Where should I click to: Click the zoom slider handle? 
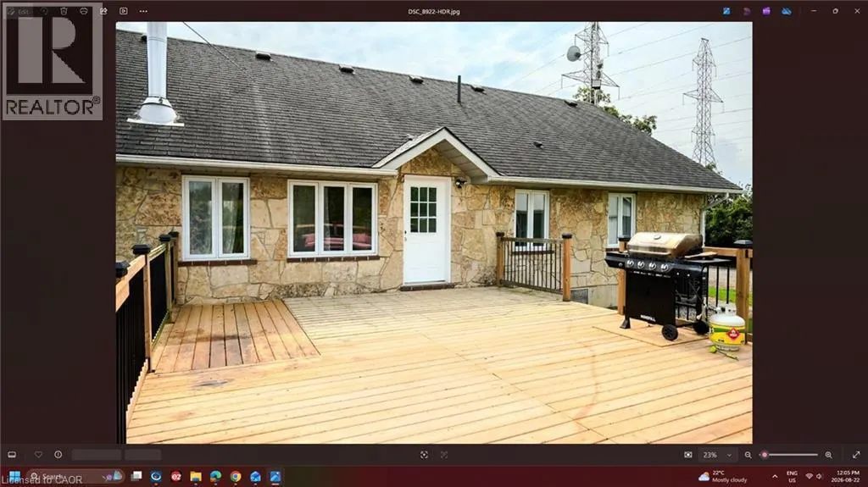(765, 455)
